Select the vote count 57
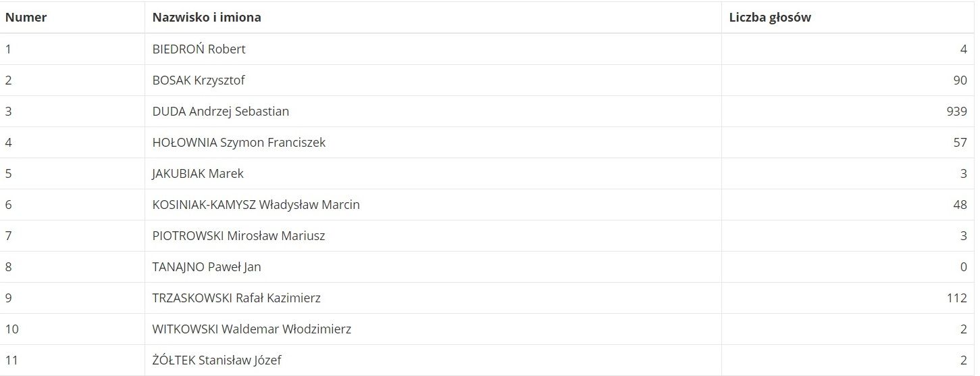980x376 pixels. coord(960,142)
